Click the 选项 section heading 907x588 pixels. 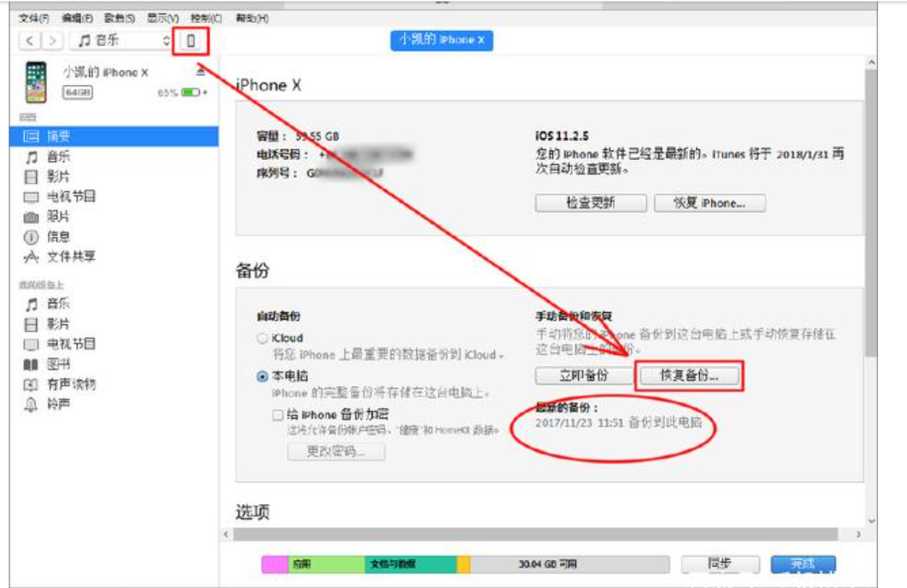pos(252,512)
